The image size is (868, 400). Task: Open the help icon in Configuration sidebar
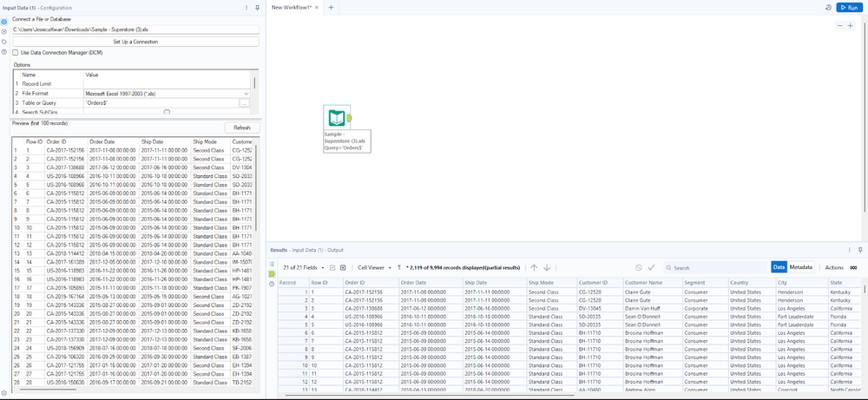tap(5, 52)
